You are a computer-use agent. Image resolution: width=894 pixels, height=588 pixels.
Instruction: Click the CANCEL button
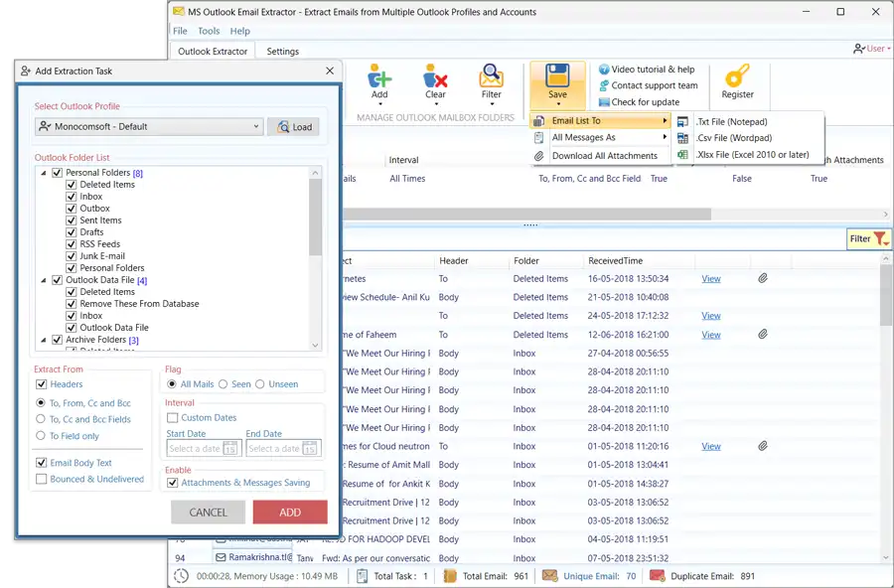pos(209,513)
